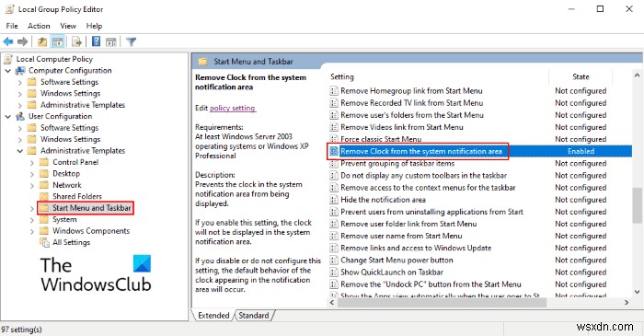Viewport: 644px width, 336px height.
Task: Open the Help menu
Action: (x=94, y=26)
